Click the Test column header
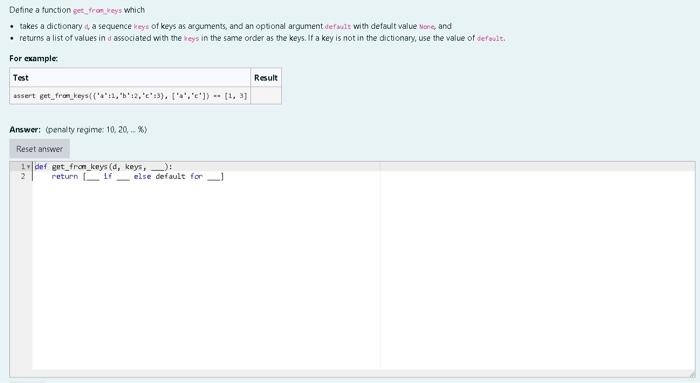700x383 pixels. [130, 78]
